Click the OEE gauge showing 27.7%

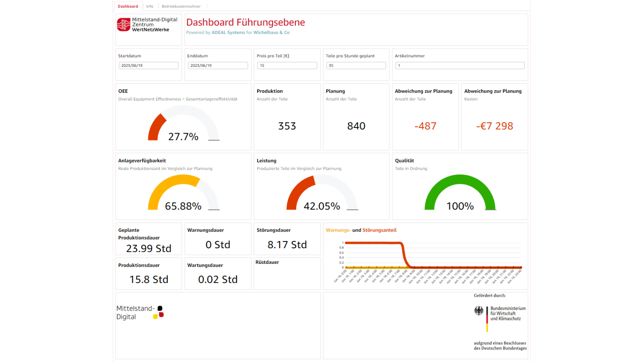point(183,123)
